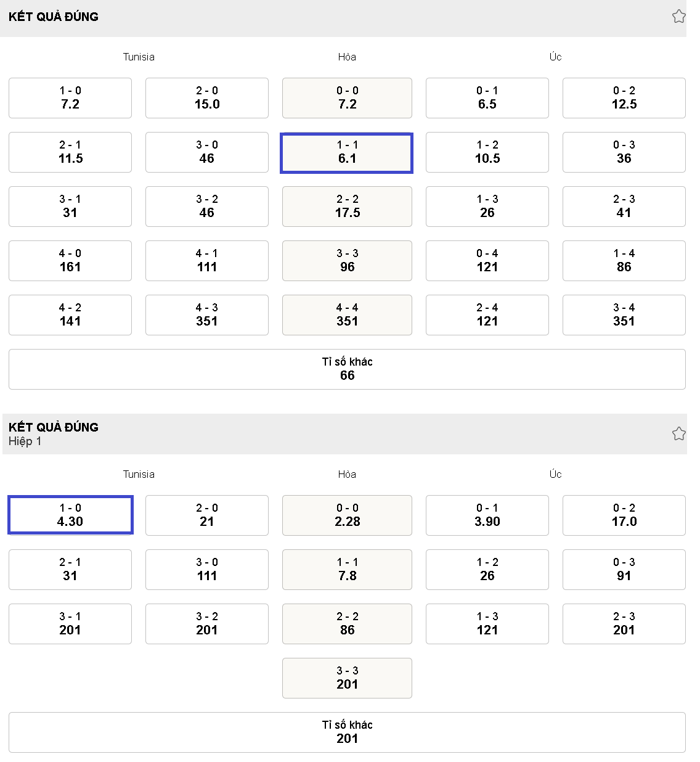Viewport: 700px width, 762px height.
Task: Select Tunisia 2 - 0 at 15.0
Action: click(207, 98)
